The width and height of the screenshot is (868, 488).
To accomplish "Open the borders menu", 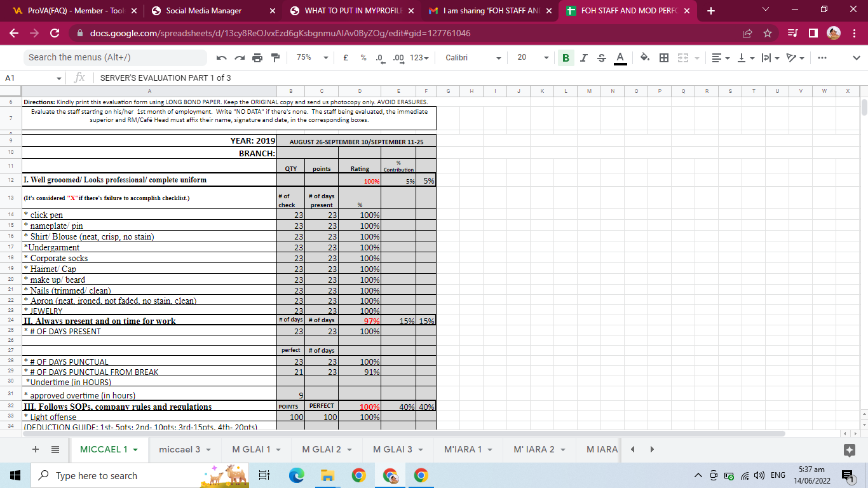I will [x=664, y=58].
